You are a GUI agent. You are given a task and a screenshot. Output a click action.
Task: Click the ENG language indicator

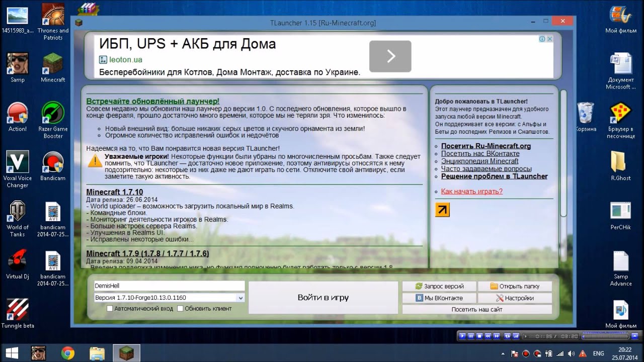[x=598, y=354]
